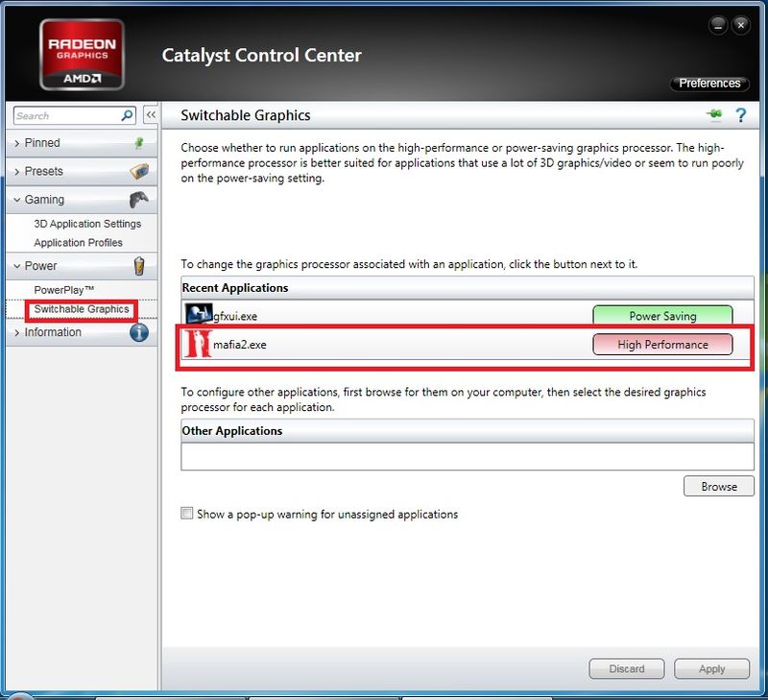This screenshot has height=700, width=768.
Task: Click the green pin icon in Switchable Graphics header
Action: (x=714, y=115)
